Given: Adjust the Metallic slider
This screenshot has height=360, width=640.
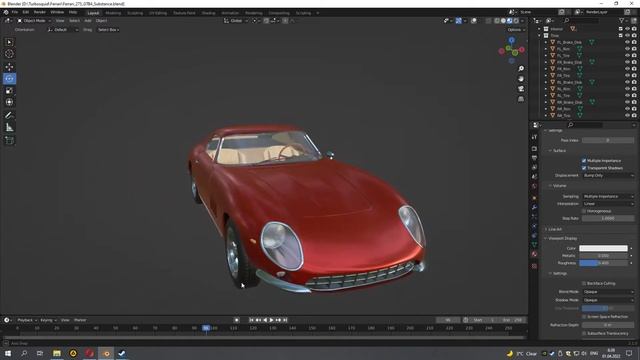Looking at the screenshot, I should click(x=603, y=256).
